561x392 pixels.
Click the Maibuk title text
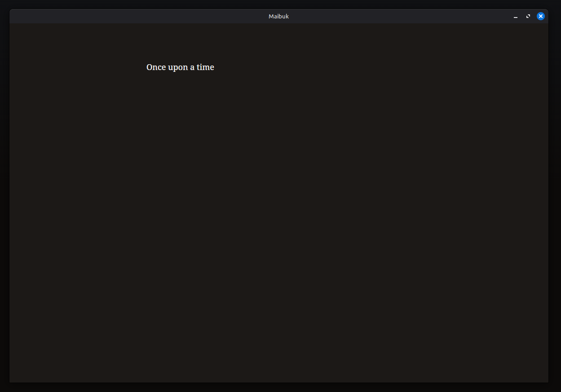(x=278, y=16)
